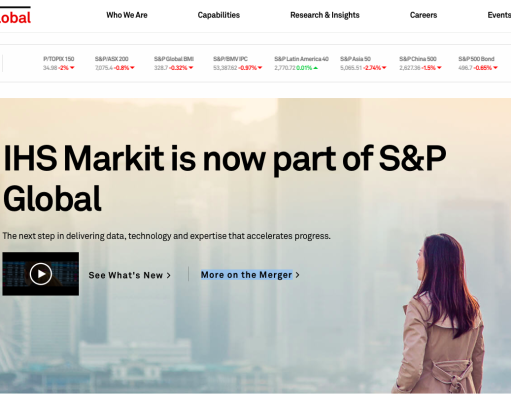This screenshot has width=511, height=400.
Task: Open the Careers menu item
Action: tap(423, 15)
